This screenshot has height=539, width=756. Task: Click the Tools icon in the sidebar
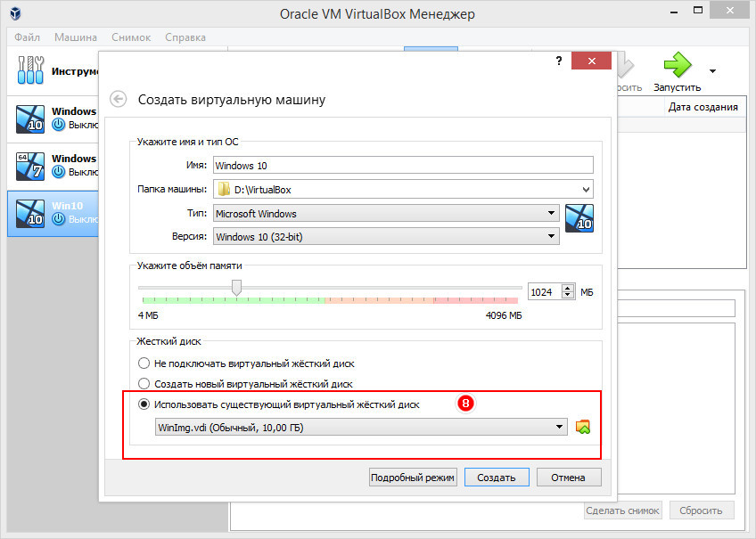[30, 70]
